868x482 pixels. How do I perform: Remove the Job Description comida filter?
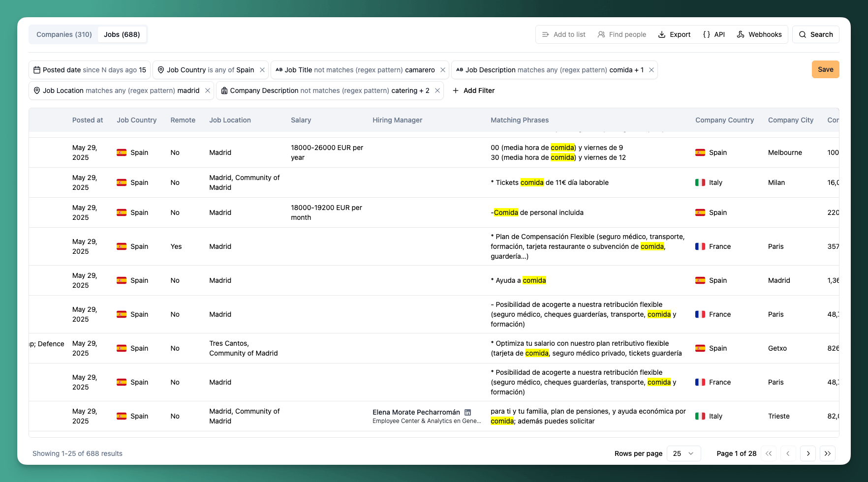click(651, 70)
